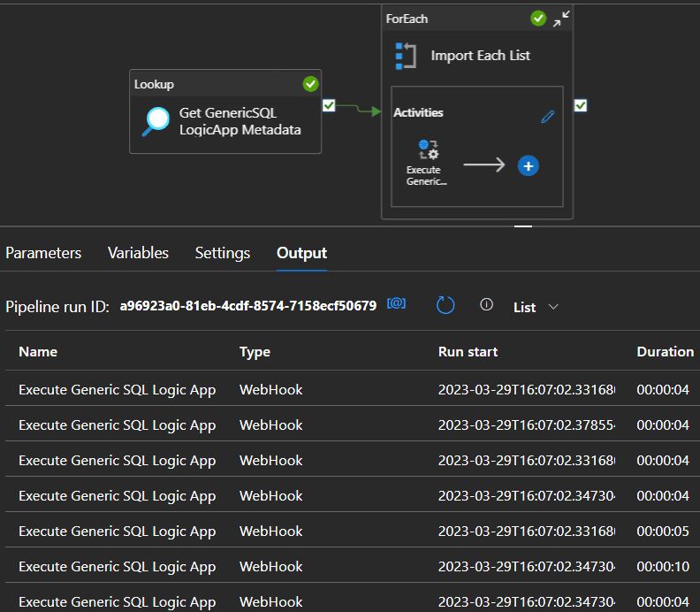Open the List view dropdown

point(536,307)
